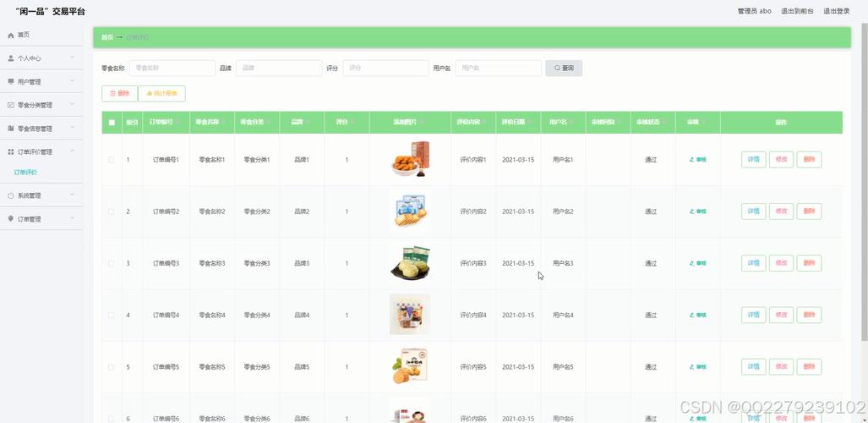
Task: Expand the 用户管理 menu chevron
Action: point(72,81)
